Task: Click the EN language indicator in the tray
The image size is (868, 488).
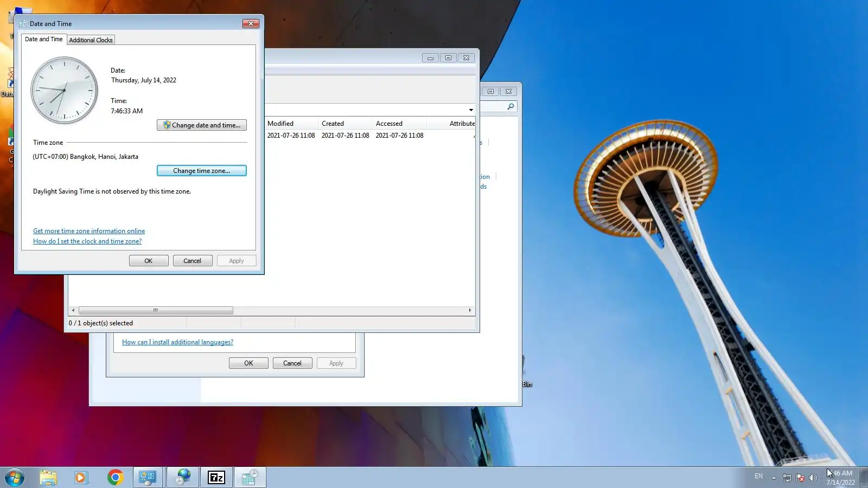Action: [x=758, y=476]
